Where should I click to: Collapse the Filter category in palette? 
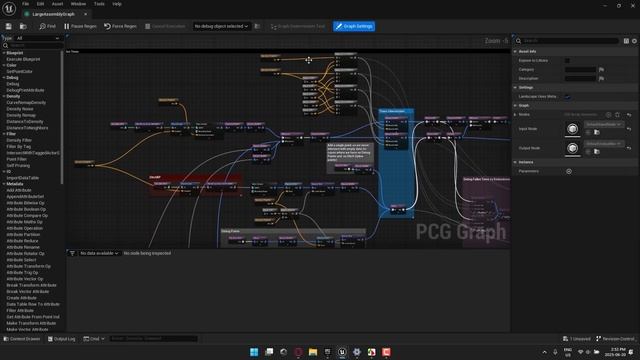pyautogui.click(x=4, y=134)
